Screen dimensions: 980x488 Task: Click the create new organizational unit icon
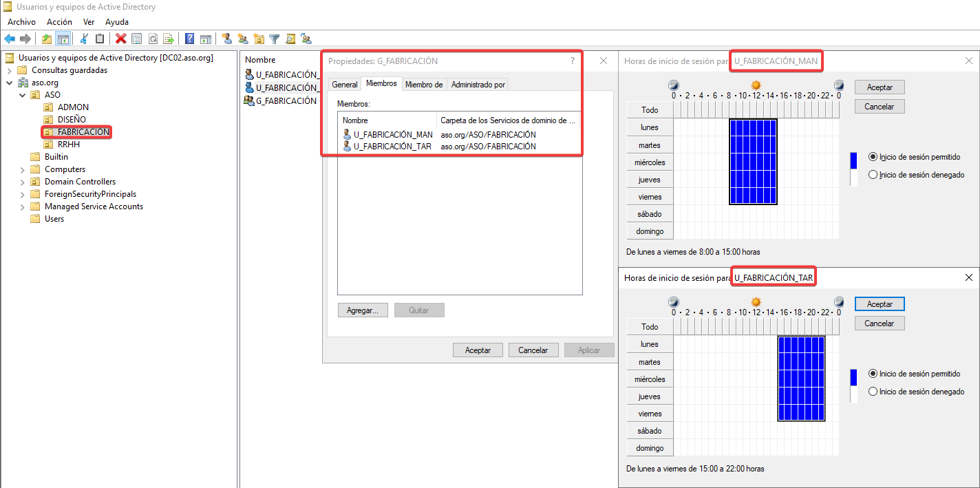tap(258, 39)
